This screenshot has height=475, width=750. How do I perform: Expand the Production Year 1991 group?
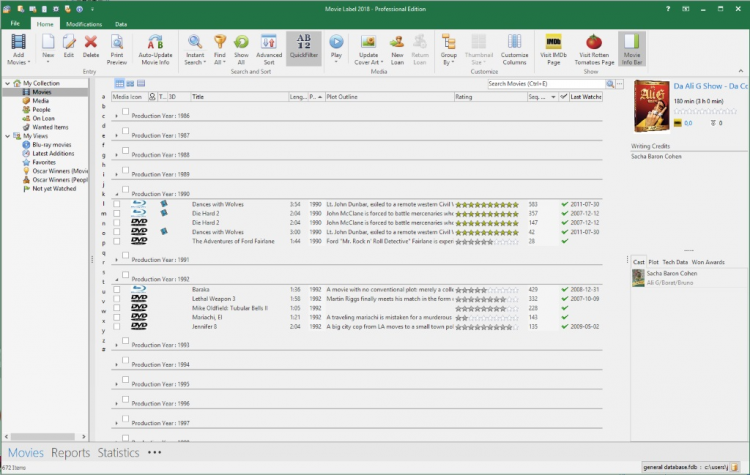[116, 258]
